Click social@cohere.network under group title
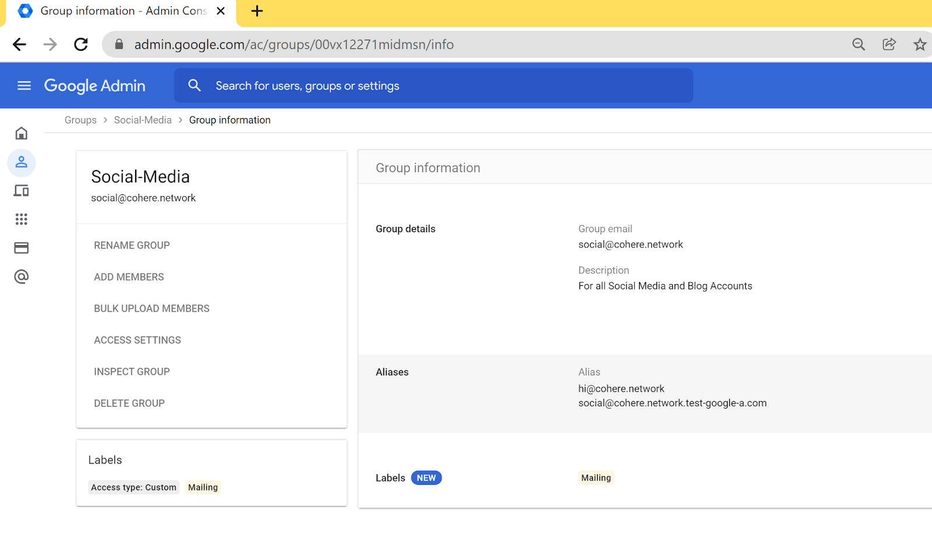 (143, 198)
